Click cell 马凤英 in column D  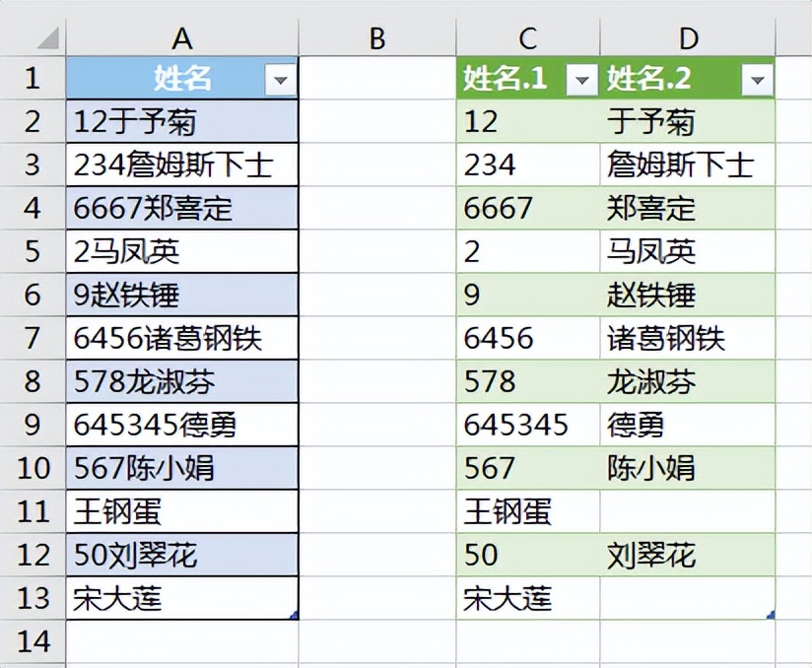tap(688, 251)
